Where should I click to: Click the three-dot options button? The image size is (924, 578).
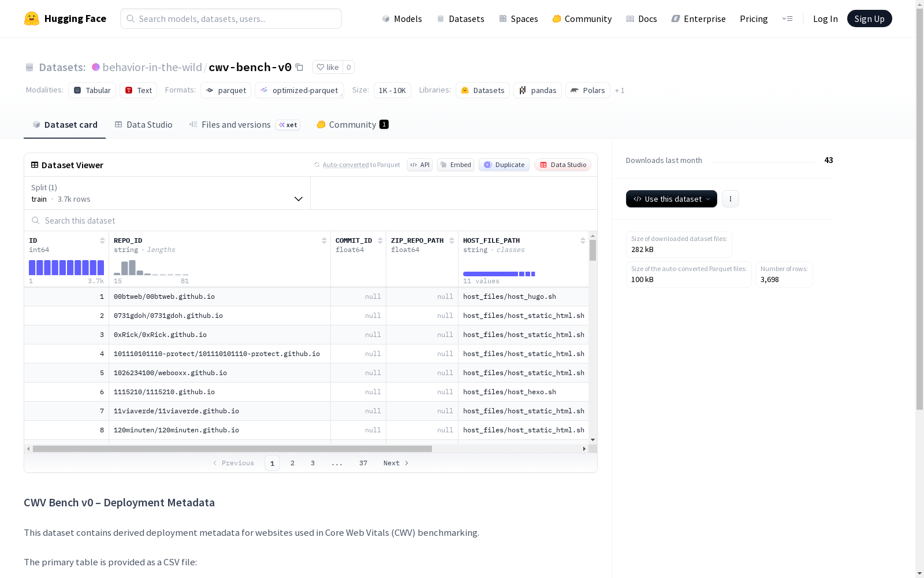[x=731, y=199]
